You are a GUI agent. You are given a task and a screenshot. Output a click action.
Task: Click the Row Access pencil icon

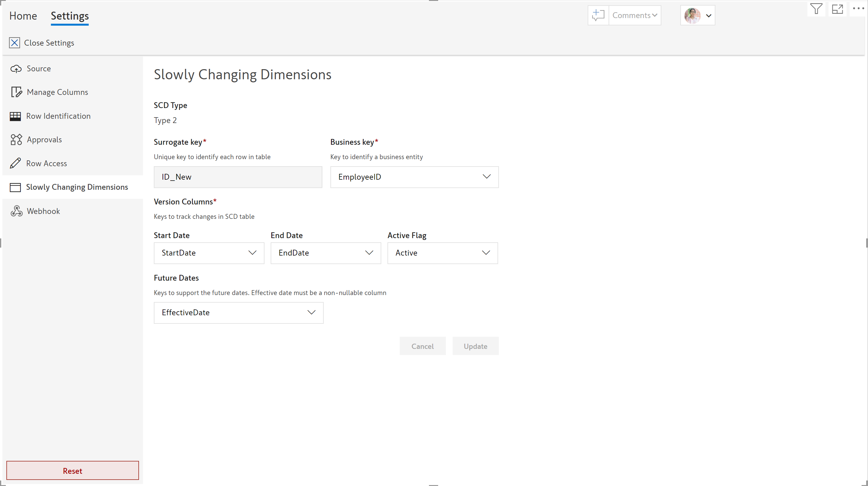click(16, 163)
